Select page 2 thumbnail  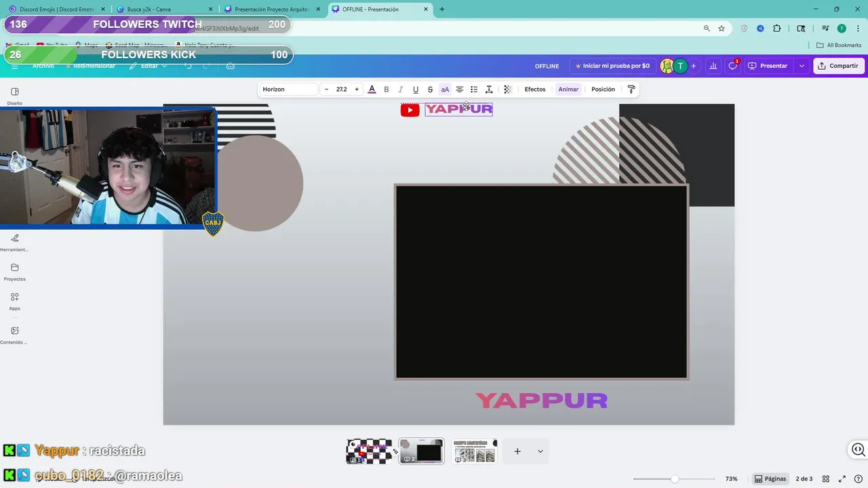[x=421, y=451]
